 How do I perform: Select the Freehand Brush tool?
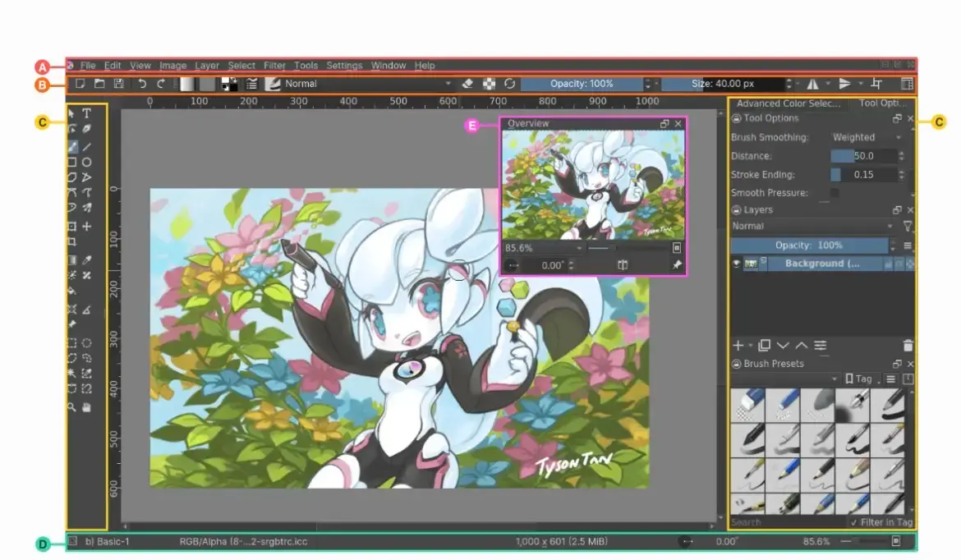[x=72, y=146]
